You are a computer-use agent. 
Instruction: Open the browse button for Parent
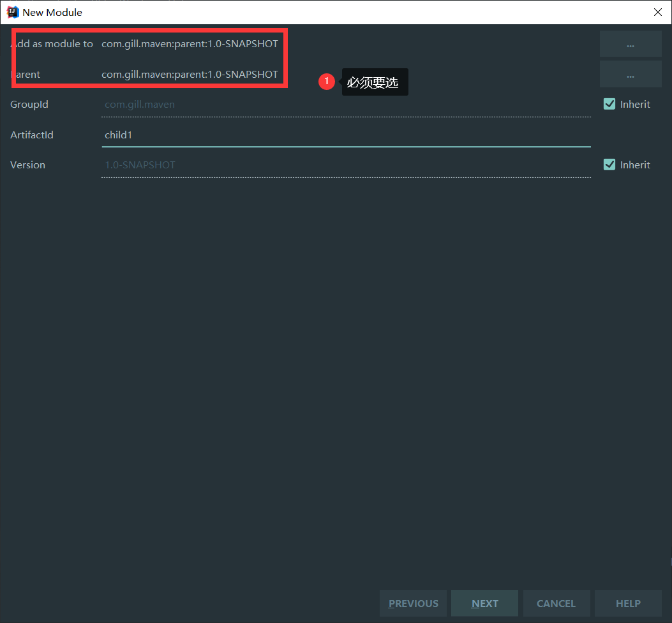(631, 75)
